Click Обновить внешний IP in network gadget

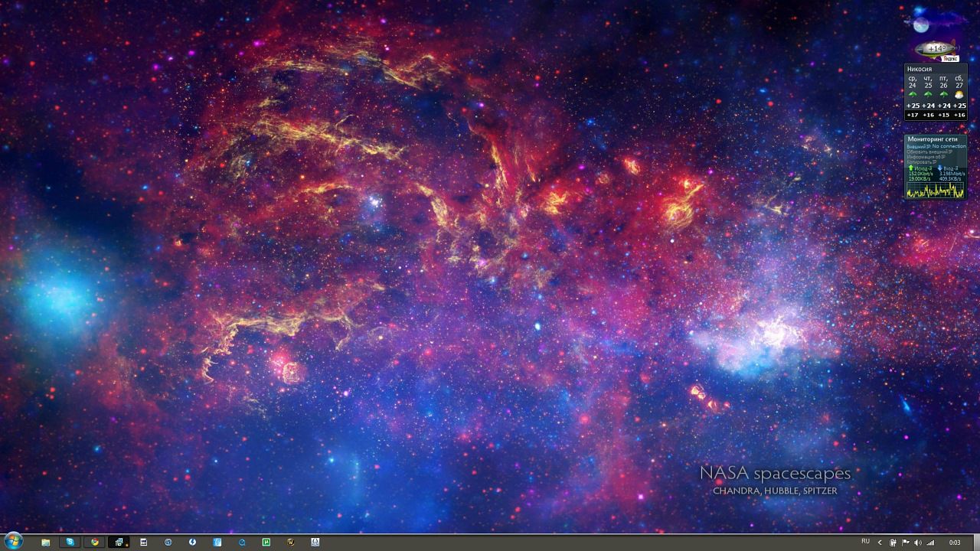point(929,152)
